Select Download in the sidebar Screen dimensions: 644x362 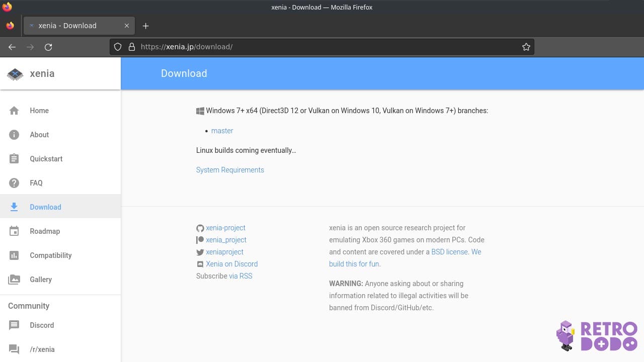60,207
